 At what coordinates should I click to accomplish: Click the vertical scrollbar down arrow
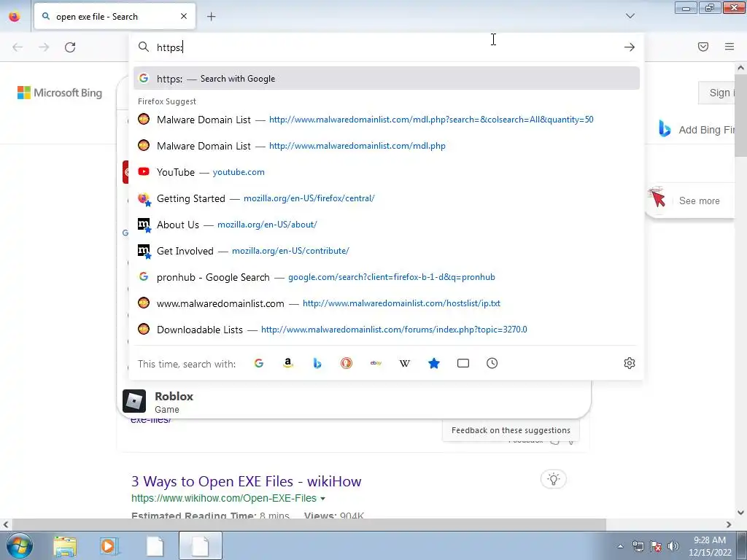pos(740,513)
